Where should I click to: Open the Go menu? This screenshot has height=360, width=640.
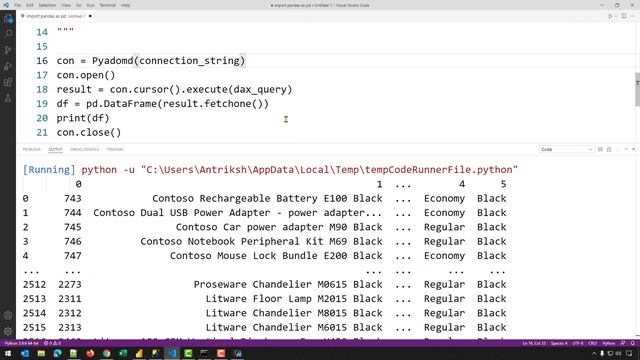tap(78, 5)
